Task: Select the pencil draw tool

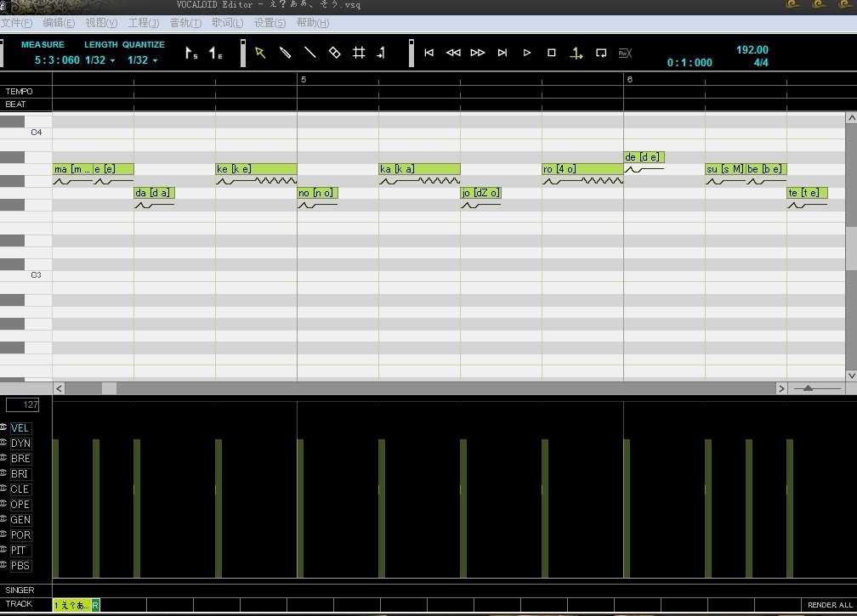Action: [285, 53]
